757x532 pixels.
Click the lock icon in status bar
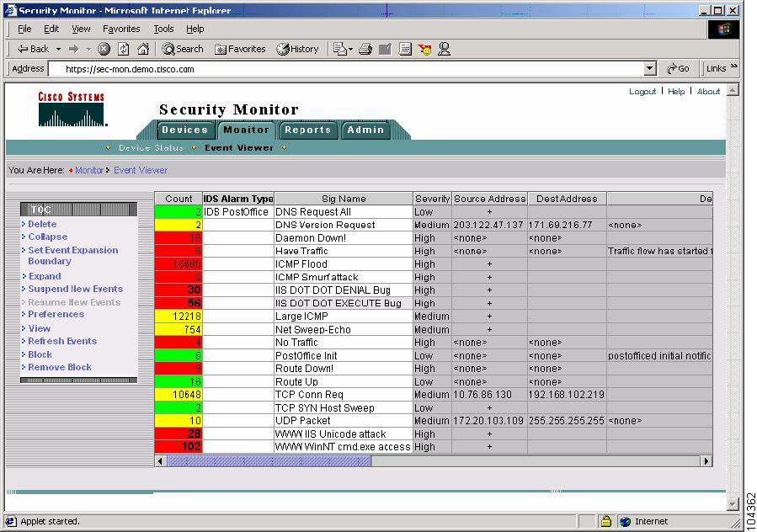click(x=606, y=521)
